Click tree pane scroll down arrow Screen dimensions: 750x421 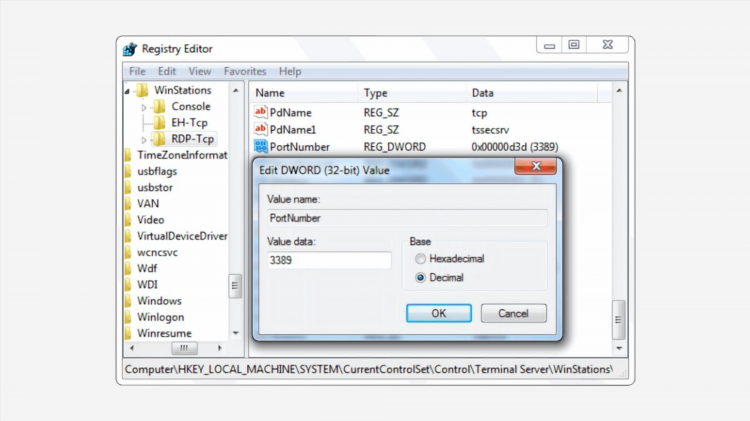click(x=236, y=333)
